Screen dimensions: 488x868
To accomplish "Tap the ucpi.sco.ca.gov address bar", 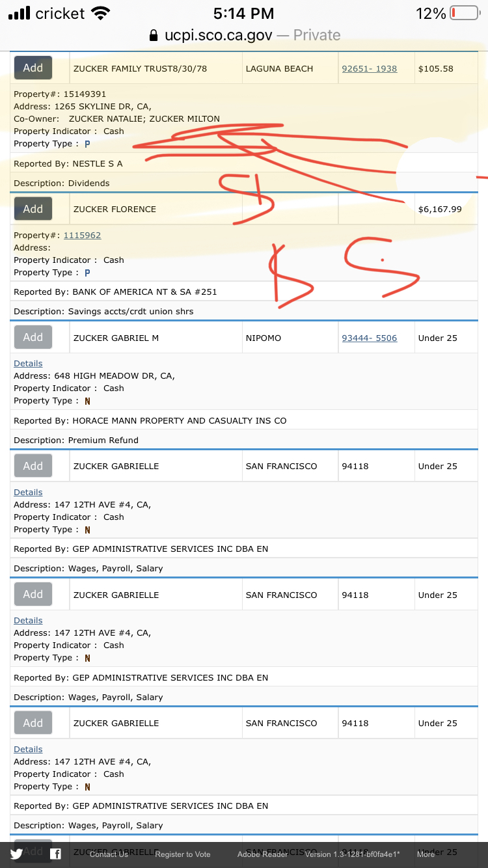I will (x=244, y=35).
